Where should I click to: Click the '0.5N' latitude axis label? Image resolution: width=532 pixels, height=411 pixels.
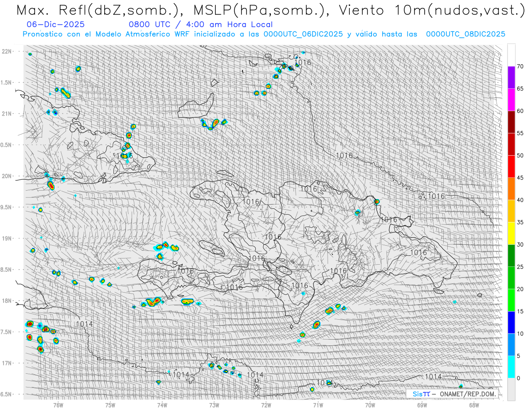click(x=7, y=145)
